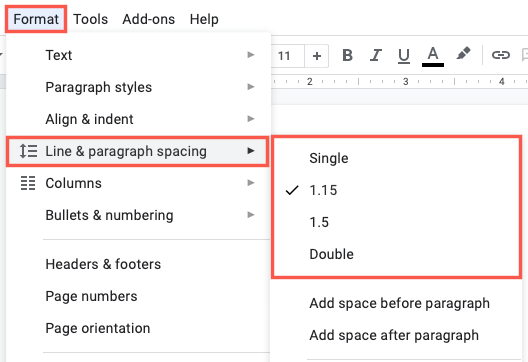Click the ruler at the 3 inch mark
The width and height of the screenshot is (528, 362).
coord(406,81)
